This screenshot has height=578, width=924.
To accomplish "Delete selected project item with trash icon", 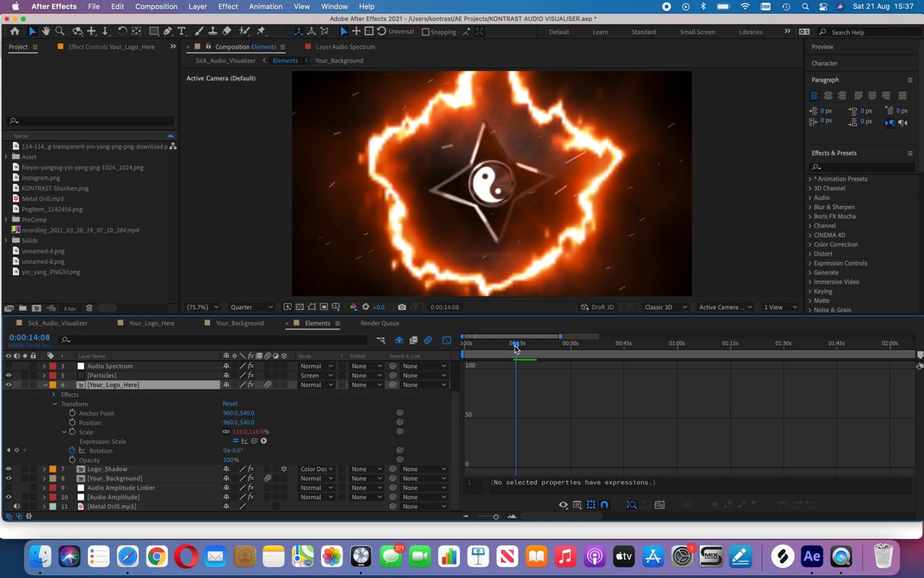I will coord(90,309).
